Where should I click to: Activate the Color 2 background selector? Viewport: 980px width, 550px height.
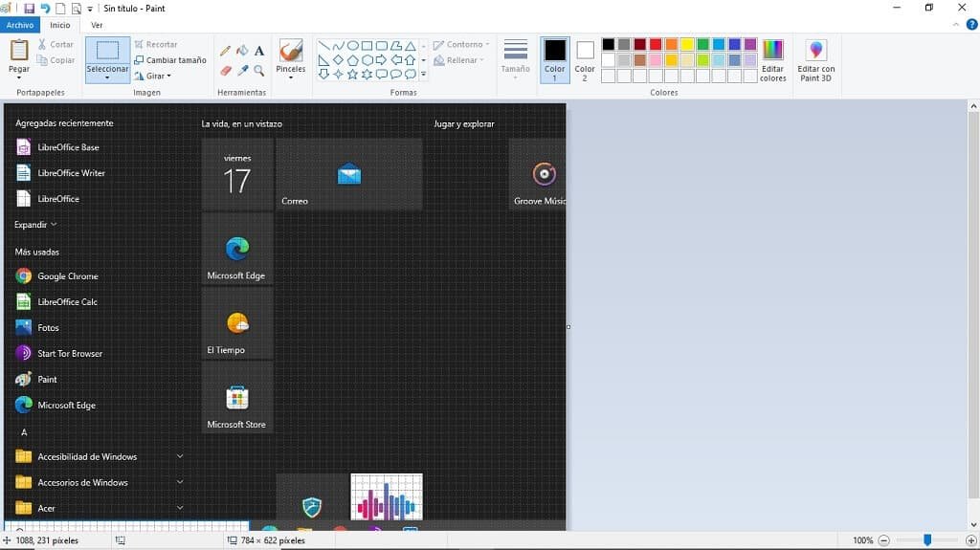tap(585, 59)
